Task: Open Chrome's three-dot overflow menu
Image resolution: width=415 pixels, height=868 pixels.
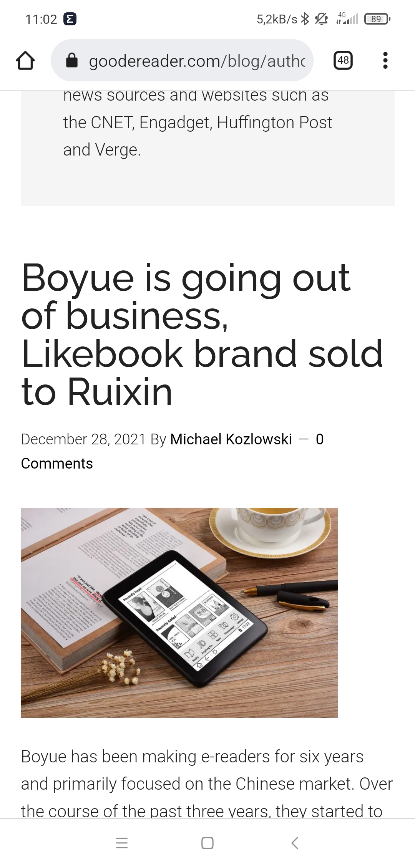Action: [385, 60]
